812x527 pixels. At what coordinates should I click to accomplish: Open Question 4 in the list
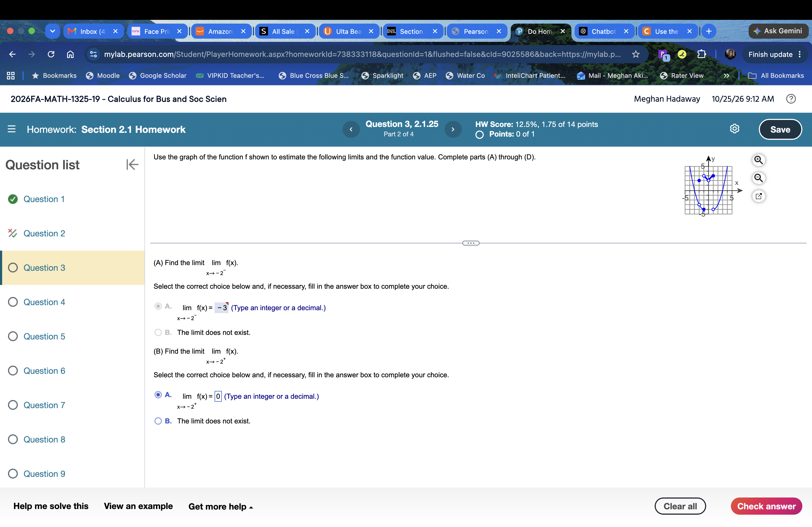coord(44,302)
